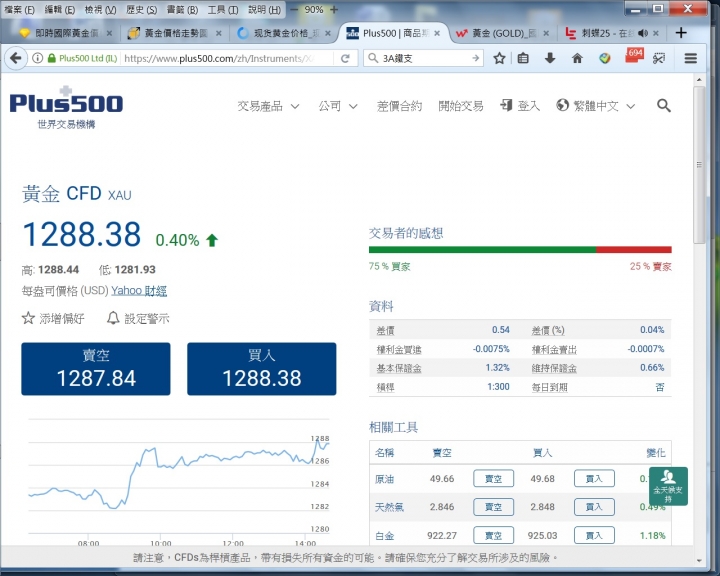This screenshot has height=576, width=720.
Task: Switch to the 现货黄金价格 tab
Action: pyautogui.click(x=284, y=33)
